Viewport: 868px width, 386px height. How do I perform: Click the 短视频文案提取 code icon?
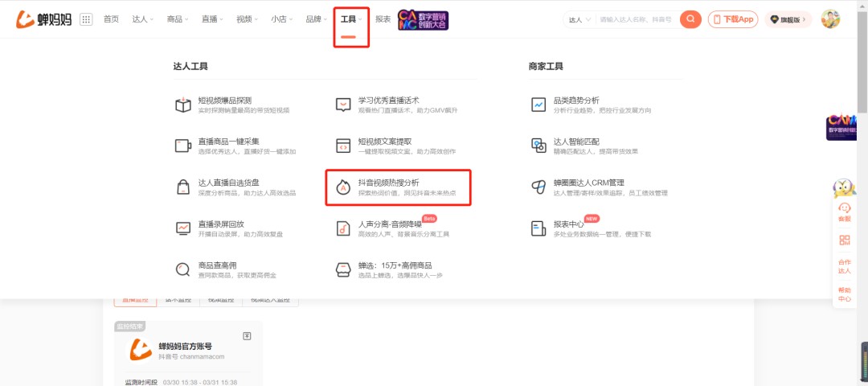(343, 146)
